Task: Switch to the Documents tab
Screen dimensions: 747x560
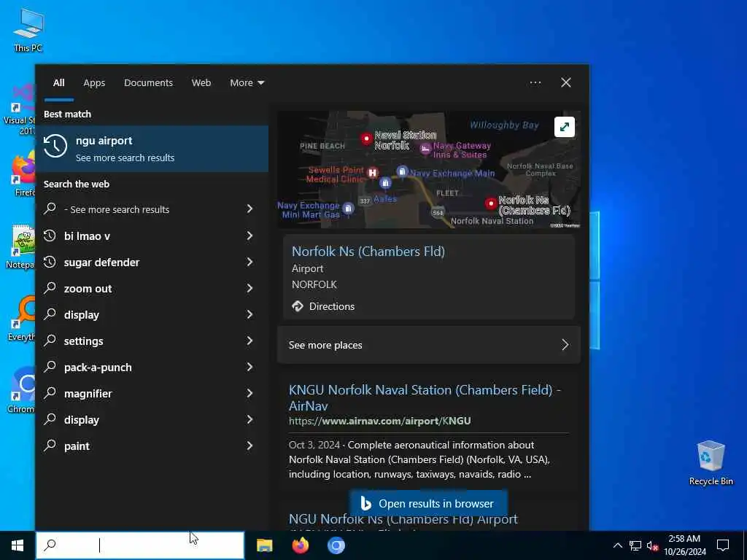Action: click(x=148, y=82)
